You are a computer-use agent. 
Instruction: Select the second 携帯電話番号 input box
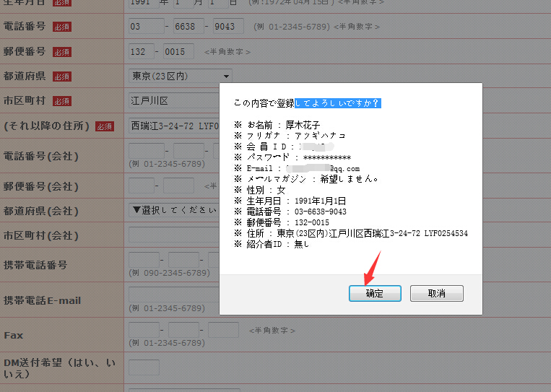[x=183, y=259]
